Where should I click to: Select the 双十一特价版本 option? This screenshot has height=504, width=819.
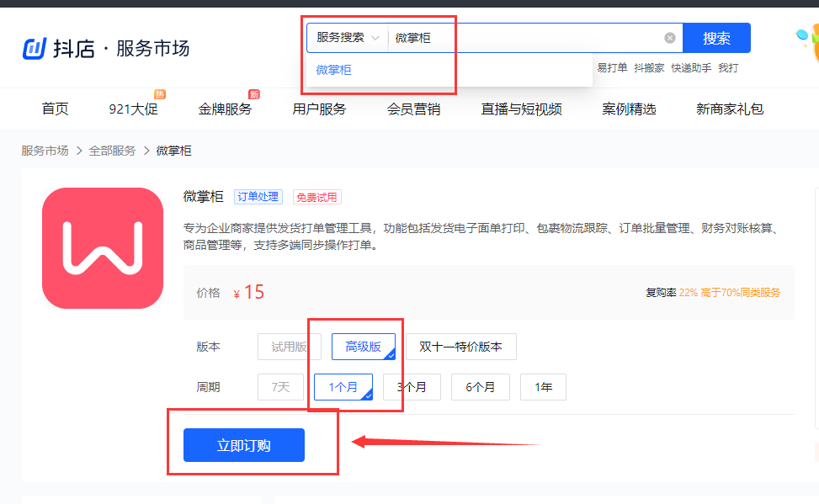point(461,347)
